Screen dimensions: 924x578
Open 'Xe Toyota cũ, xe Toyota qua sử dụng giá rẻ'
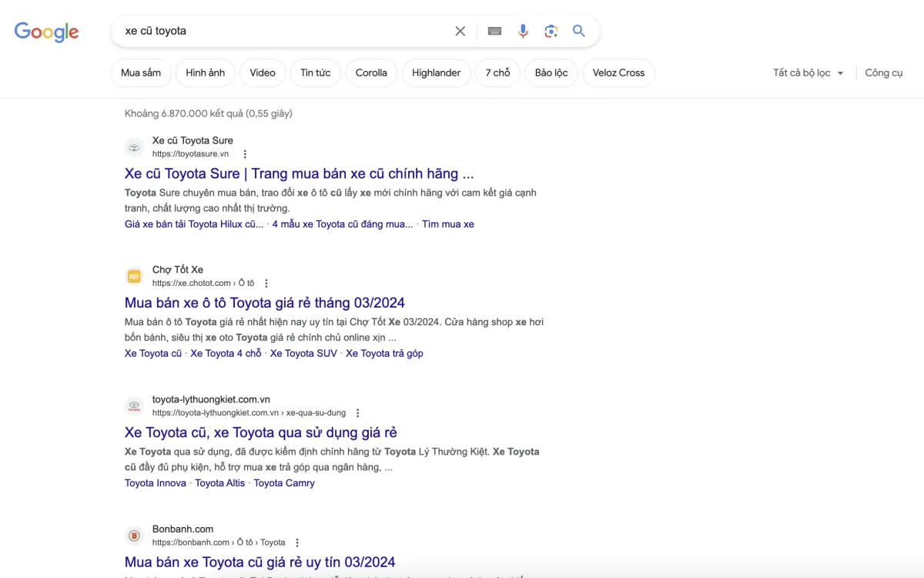coord(261,432)
